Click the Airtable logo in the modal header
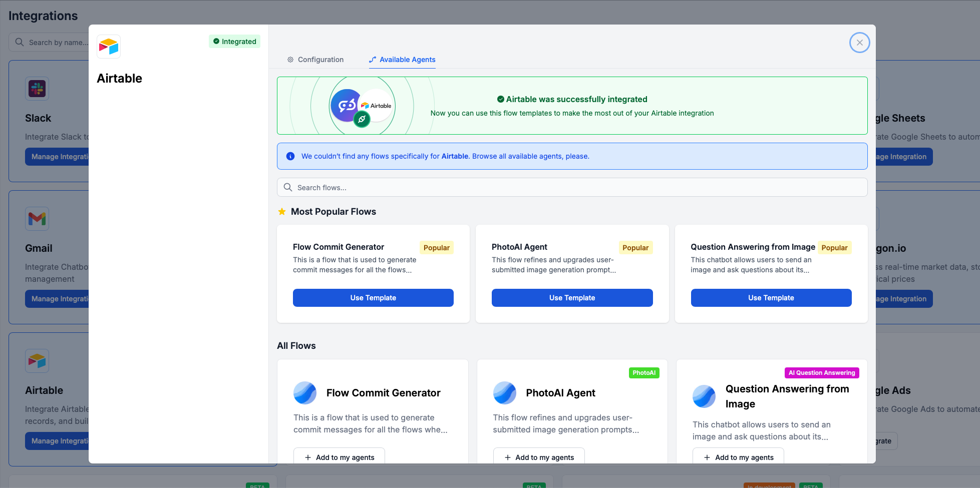980x488 pixels. pos(109,46)
